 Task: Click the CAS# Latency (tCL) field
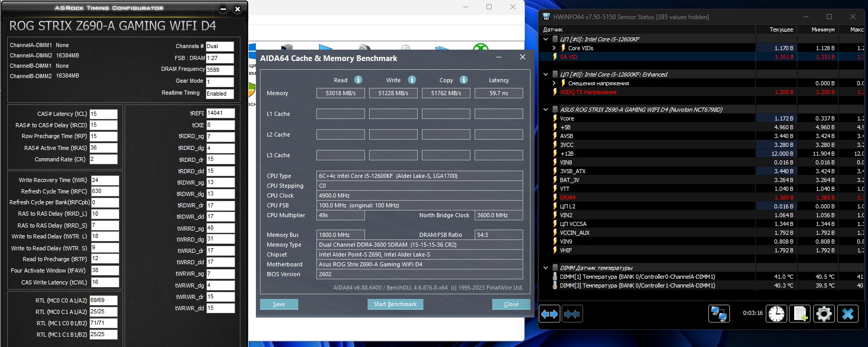103,114
